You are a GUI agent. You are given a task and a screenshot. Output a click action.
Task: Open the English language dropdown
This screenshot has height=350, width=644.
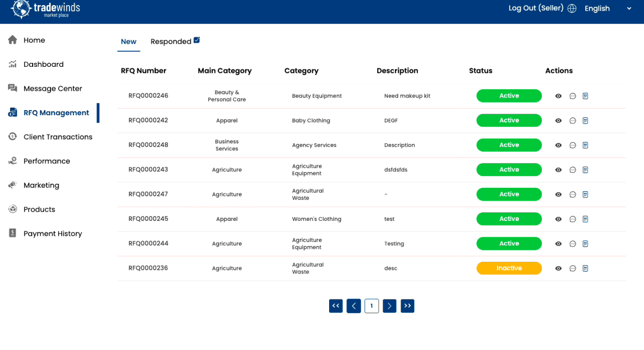coord(608,9)
